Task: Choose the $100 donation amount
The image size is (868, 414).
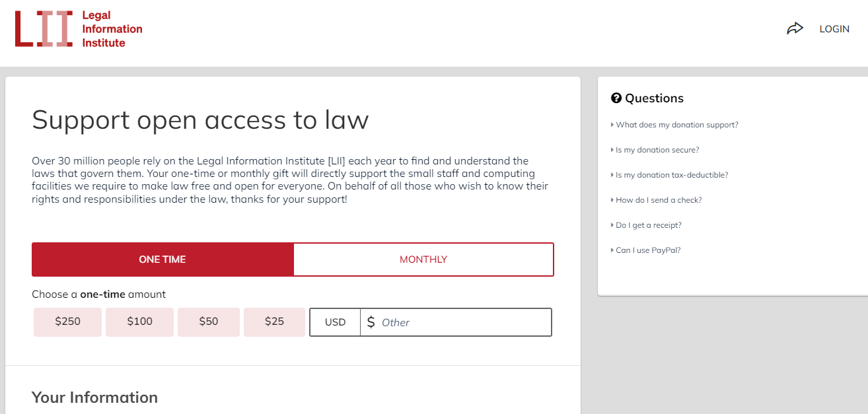Action: coord(139,322)
